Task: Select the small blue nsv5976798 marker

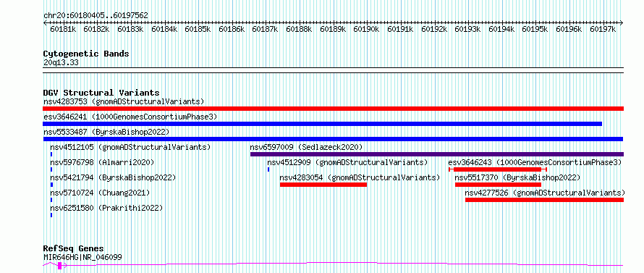Action: [x=51, y=169]
